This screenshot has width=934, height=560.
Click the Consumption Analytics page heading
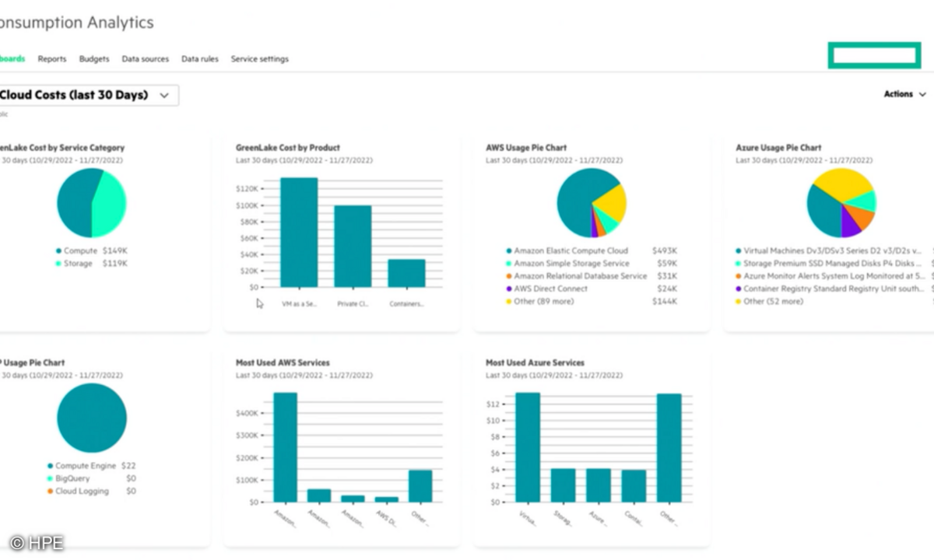coord(76,23)
